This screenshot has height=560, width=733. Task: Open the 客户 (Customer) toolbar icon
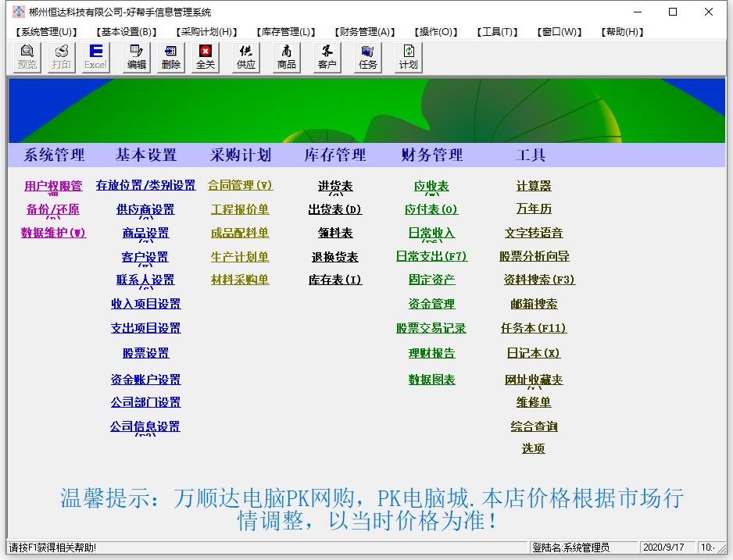point(327,57)
